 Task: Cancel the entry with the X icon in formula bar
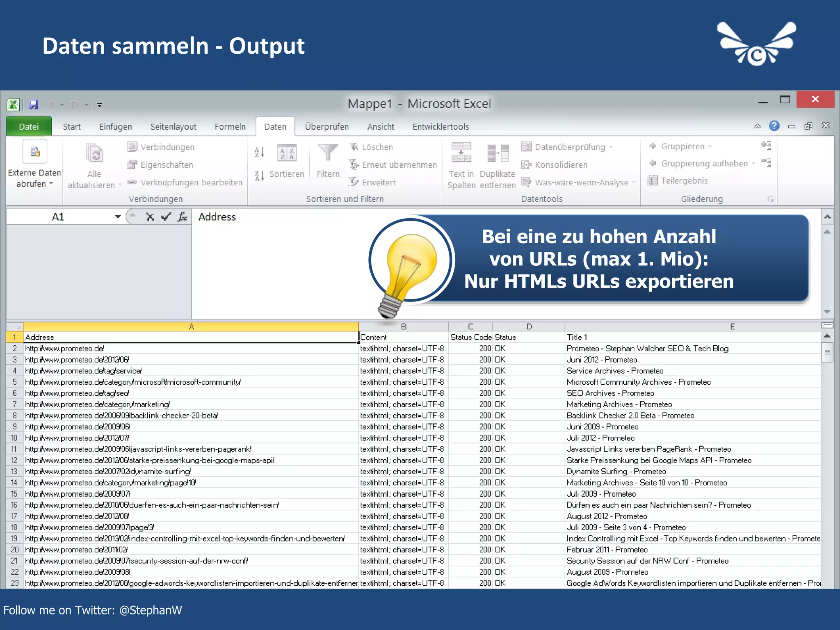click(x=150, y=217)
